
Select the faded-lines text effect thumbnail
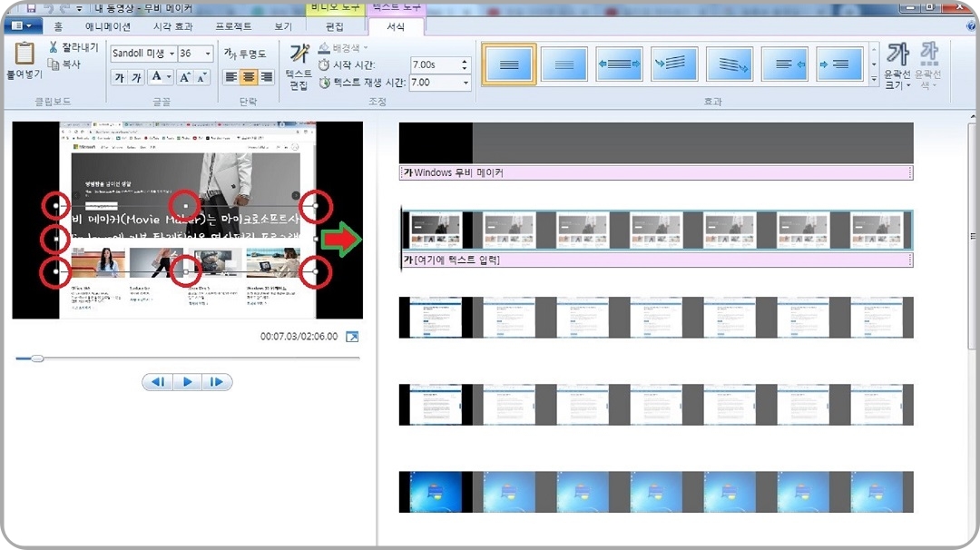point(563,64)
